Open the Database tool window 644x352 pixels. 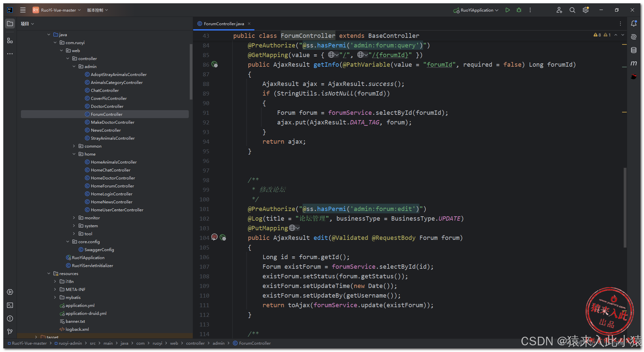[x=634, y=50]
